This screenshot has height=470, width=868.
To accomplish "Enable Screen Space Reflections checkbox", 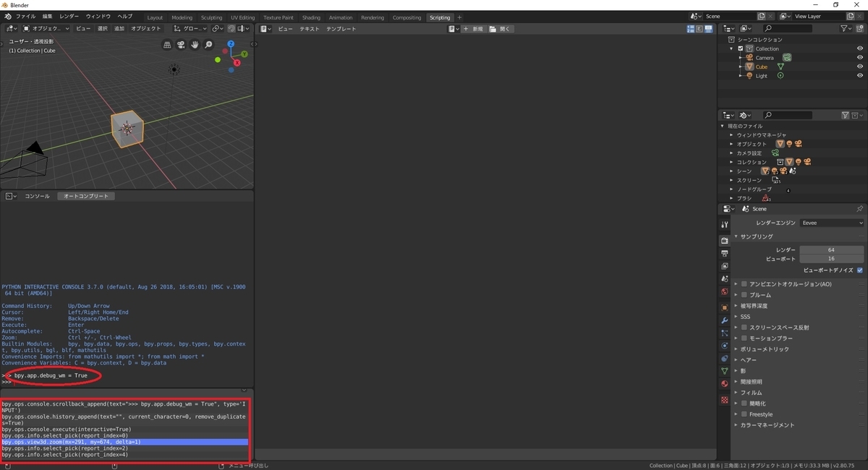I will coord(744,328).
